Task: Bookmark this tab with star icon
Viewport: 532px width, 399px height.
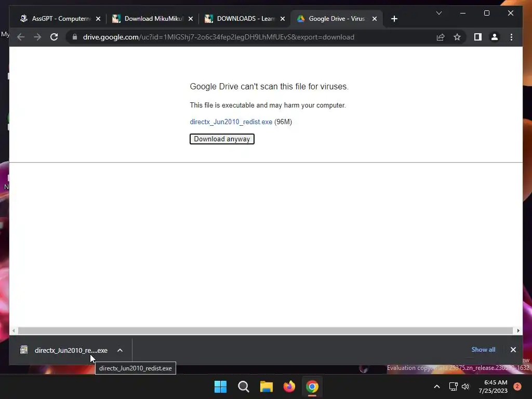Action: [x=457, y=37]
